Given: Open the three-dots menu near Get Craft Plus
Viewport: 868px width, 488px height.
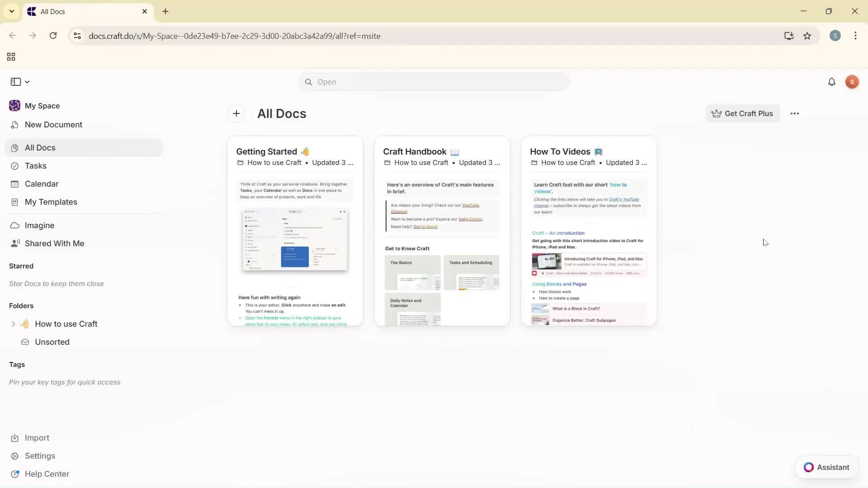Looking at the screenshot, I should coord(794,113).
